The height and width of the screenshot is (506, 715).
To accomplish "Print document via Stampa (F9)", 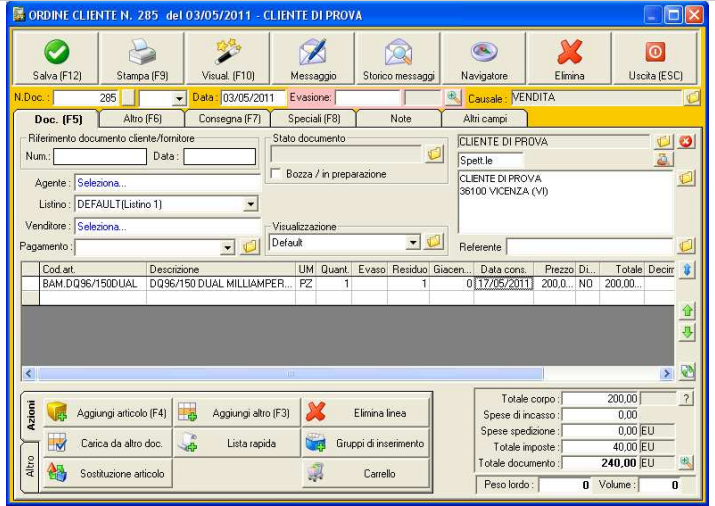I will (x=142, y=58).
